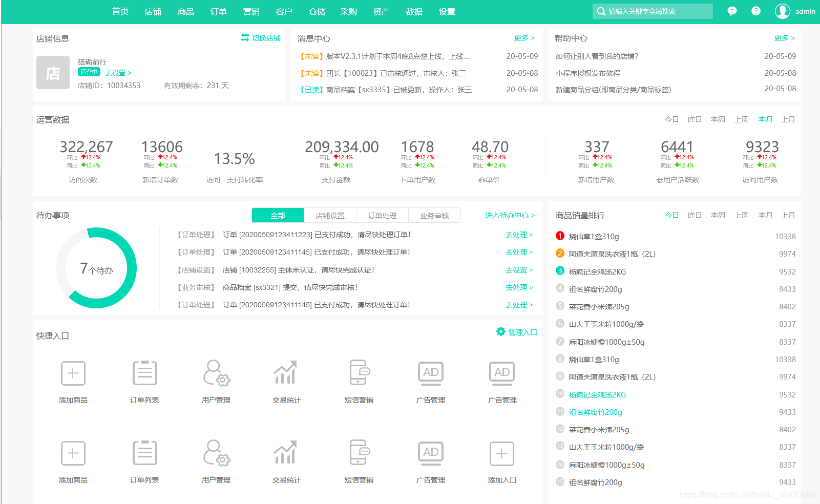Screen dimensions: 820x504
Task: Click 更多 link in 帮助中心
Action: (785, 38)
